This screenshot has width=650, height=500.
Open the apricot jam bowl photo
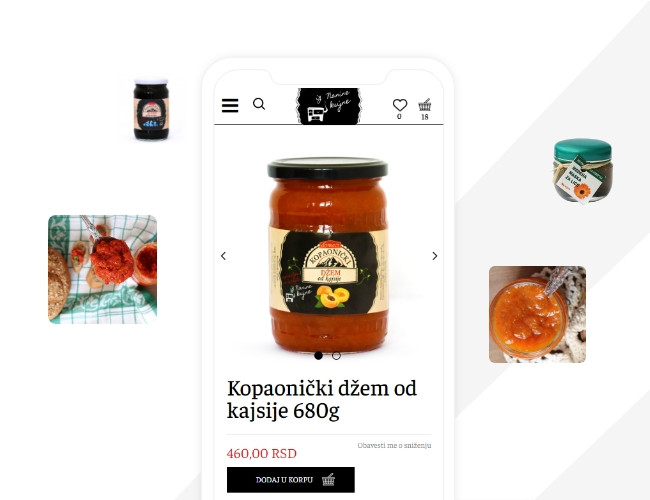tap(537, 314)
